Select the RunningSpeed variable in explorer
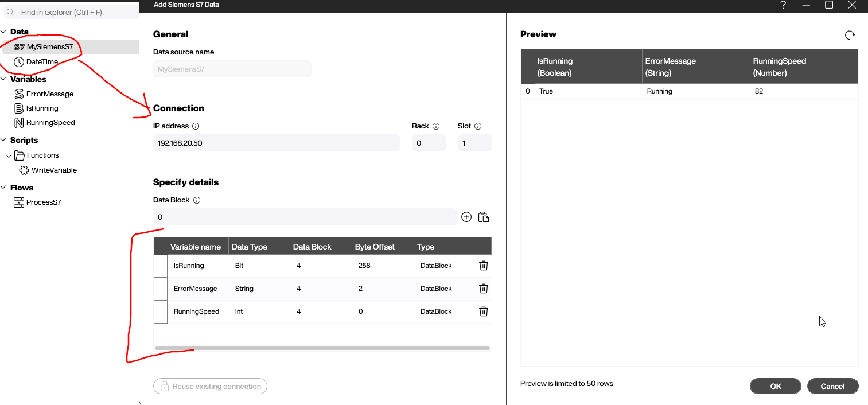This screenshot has height=405, width=868. [x=50, y=123]
